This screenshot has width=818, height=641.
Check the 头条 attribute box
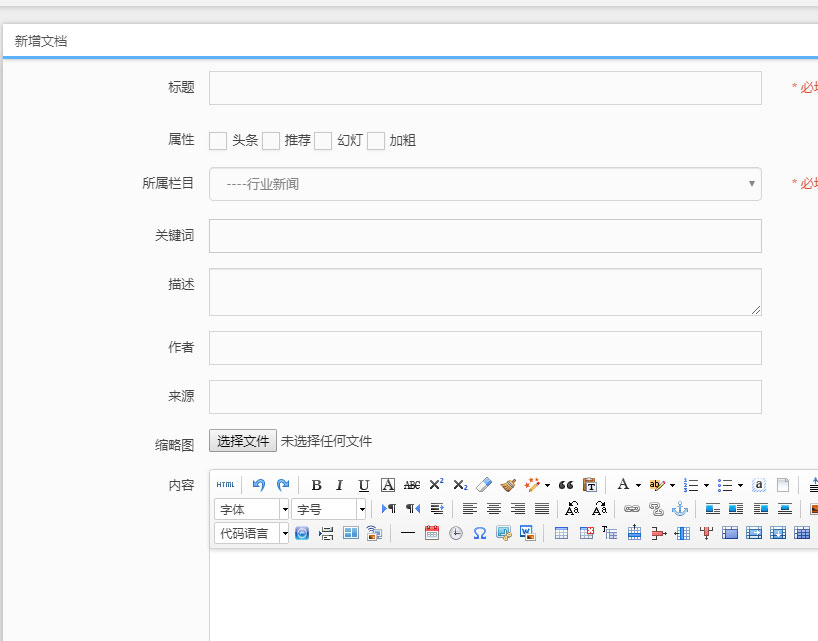tap(218, 141)
